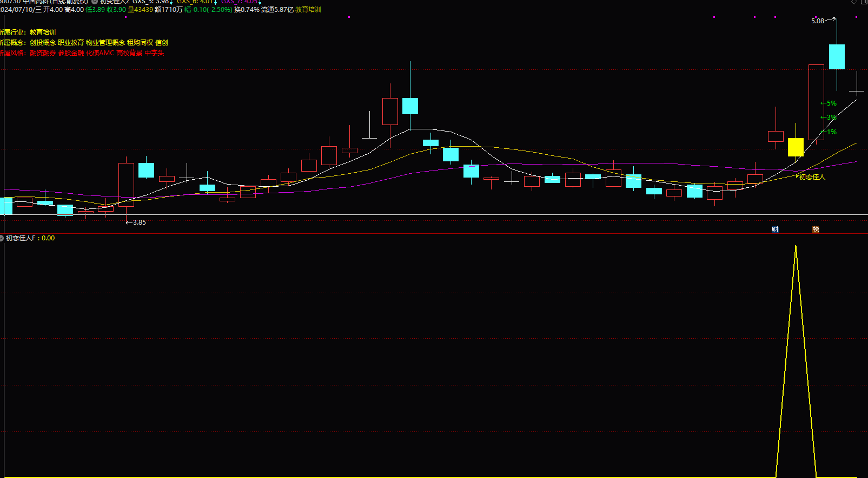Click the 融资融券 style tag

pos(43,53)
